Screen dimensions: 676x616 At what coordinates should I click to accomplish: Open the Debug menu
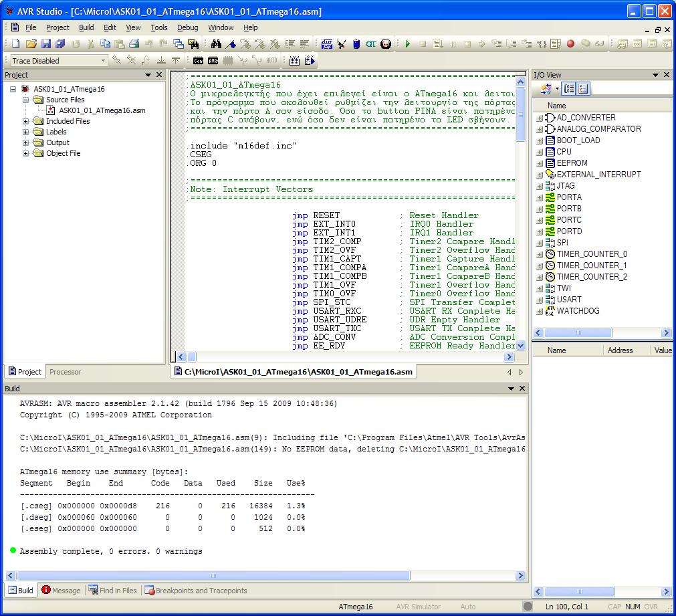187,27
